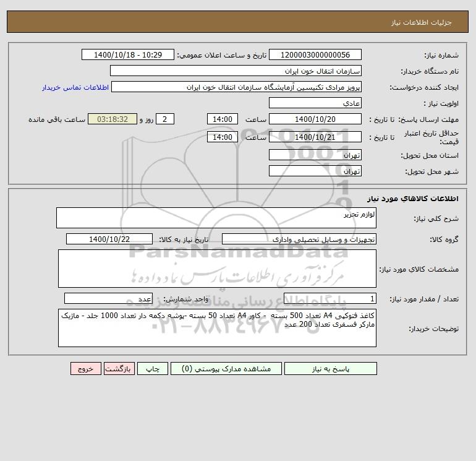Click the خروج exit button
The image size is (476, 461).
pos(85,369)
